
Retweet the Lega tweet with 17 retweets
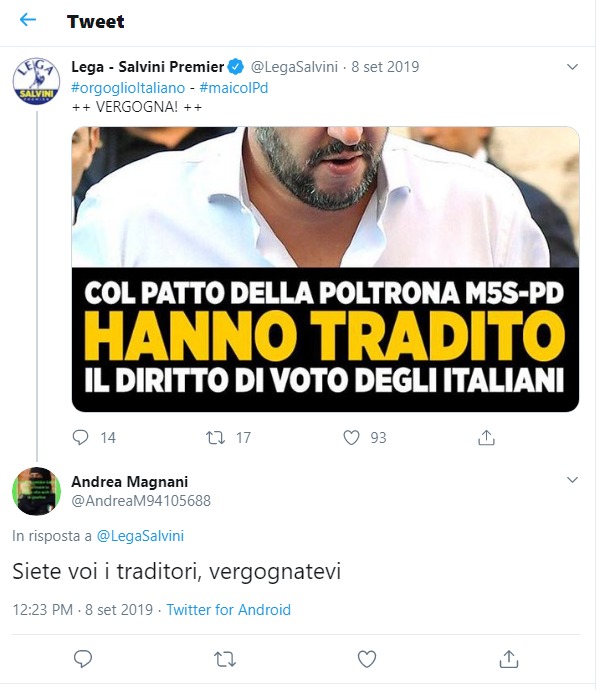(x=216, y=437)
